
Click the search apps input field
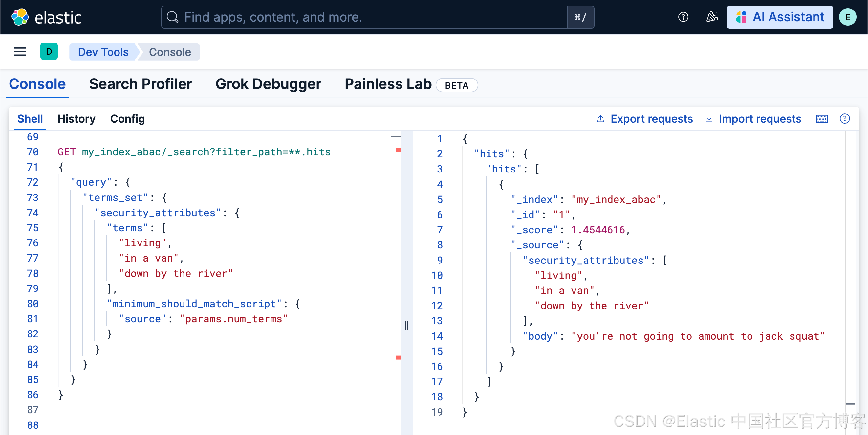pos(364,17)
